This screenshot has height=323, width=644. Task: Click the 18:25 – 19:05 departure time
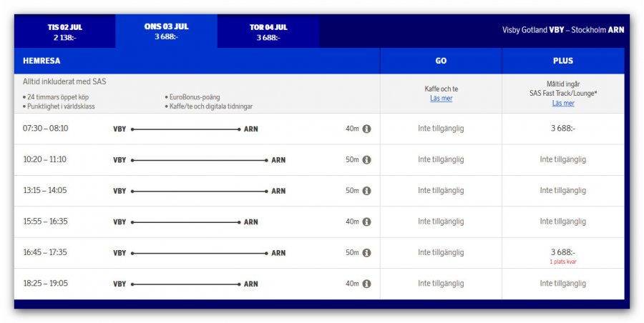[45, 284]
